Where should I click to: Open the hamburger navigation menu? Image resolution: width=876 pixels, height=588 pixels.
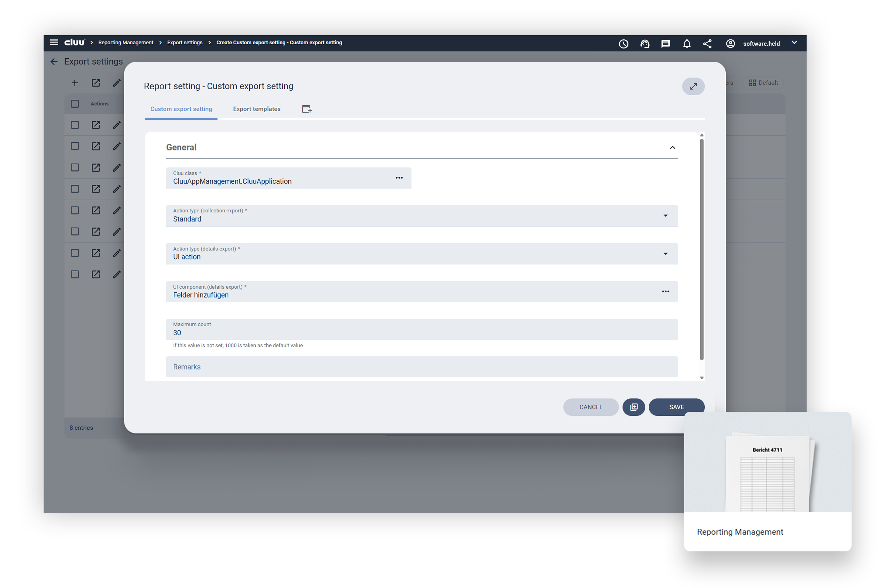coord(54,43)
